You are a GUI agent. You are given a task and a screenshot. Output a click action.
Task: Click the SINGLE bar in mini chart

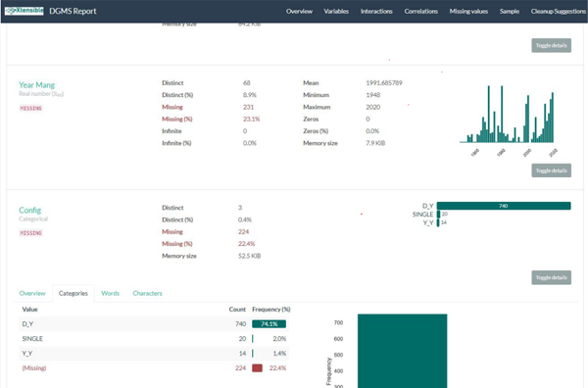(x=438, y=214)
